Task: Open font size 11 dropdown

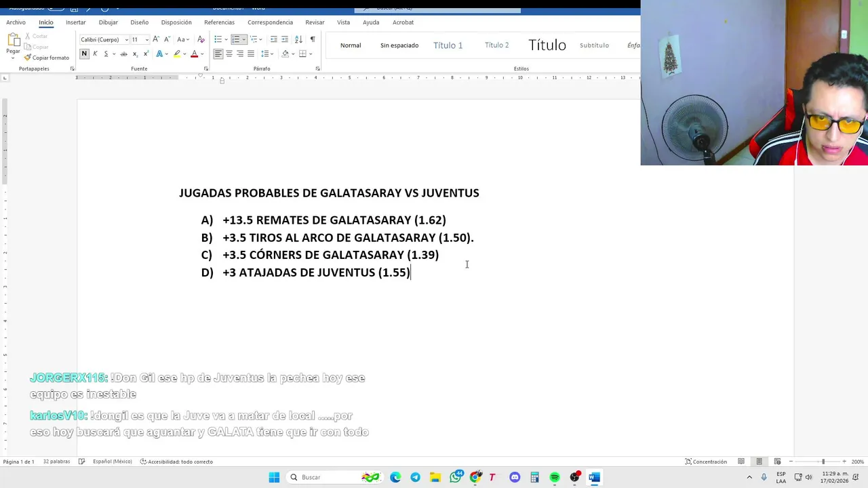Action: click(146, 39)
